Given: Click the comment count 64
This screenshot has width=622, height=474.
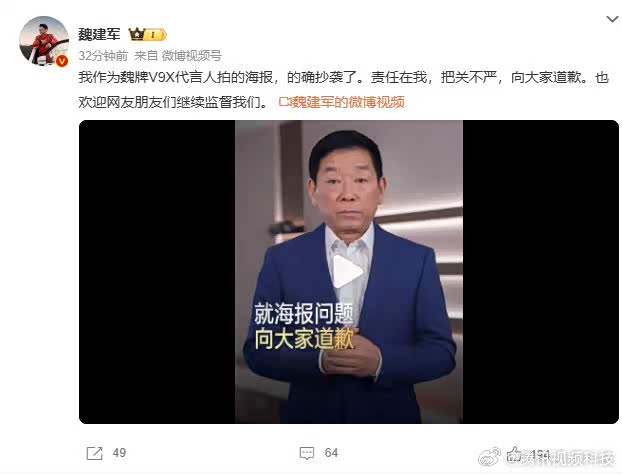Looking at the screenshot, I should [331, 453].
